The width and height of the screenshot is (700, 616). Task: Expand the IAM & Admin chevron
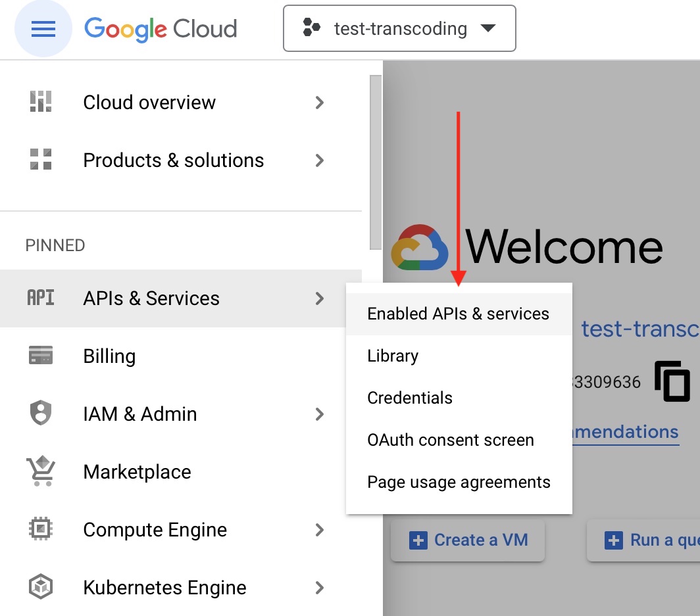point(319,414)
